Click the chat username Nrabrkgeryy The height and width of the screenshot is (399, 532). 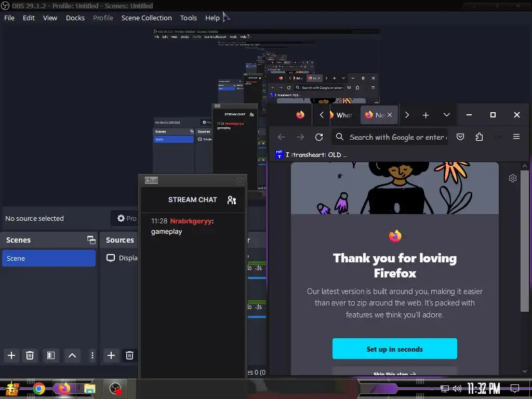191,221
